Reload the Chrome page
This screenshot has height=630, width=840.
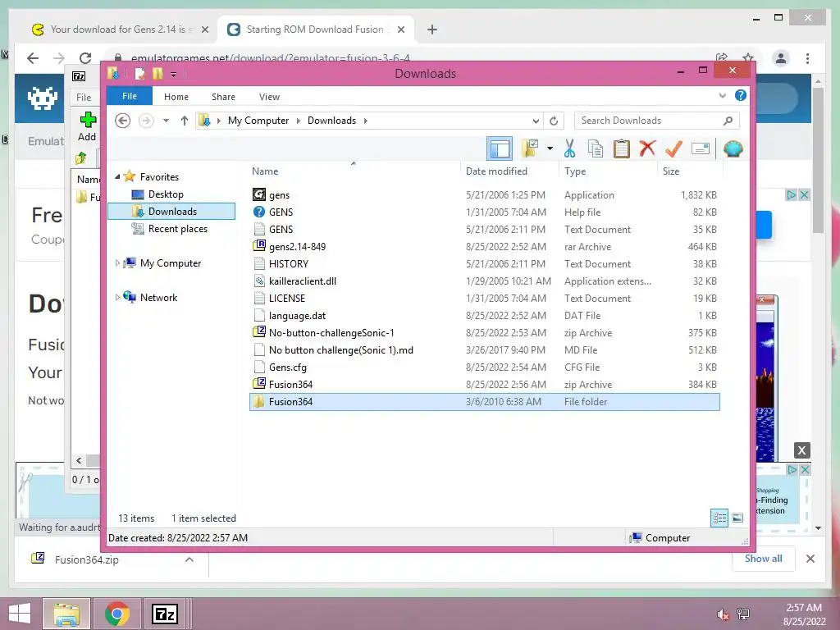pyautogui.click(x=85, y=58)
